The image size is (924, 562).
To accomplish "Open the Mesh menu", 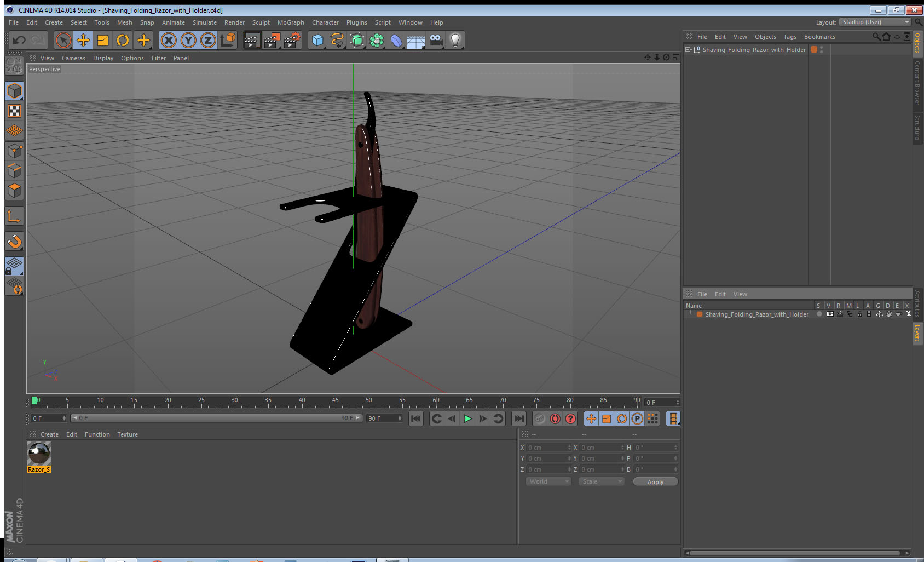I will click(x=124, y=22).
